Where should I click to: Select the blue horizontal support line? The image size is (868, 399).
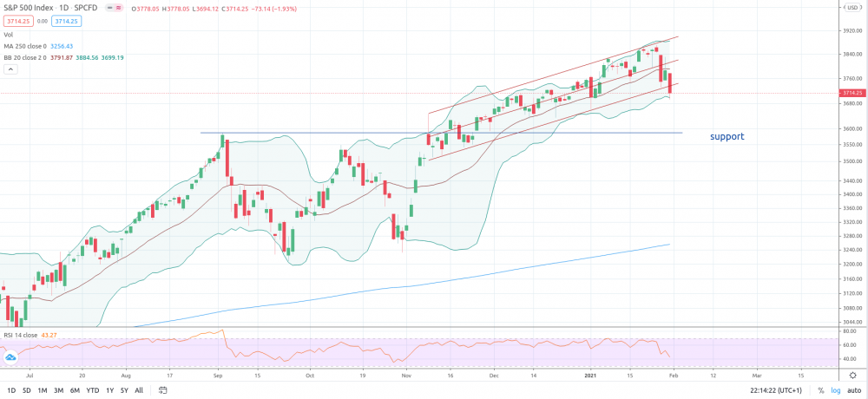[441, 133]
